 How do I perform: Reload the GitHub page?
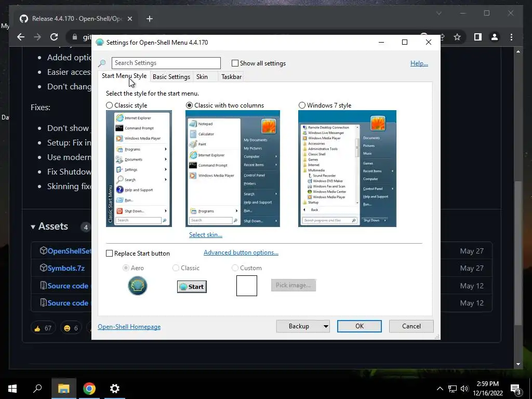(54, 37)
